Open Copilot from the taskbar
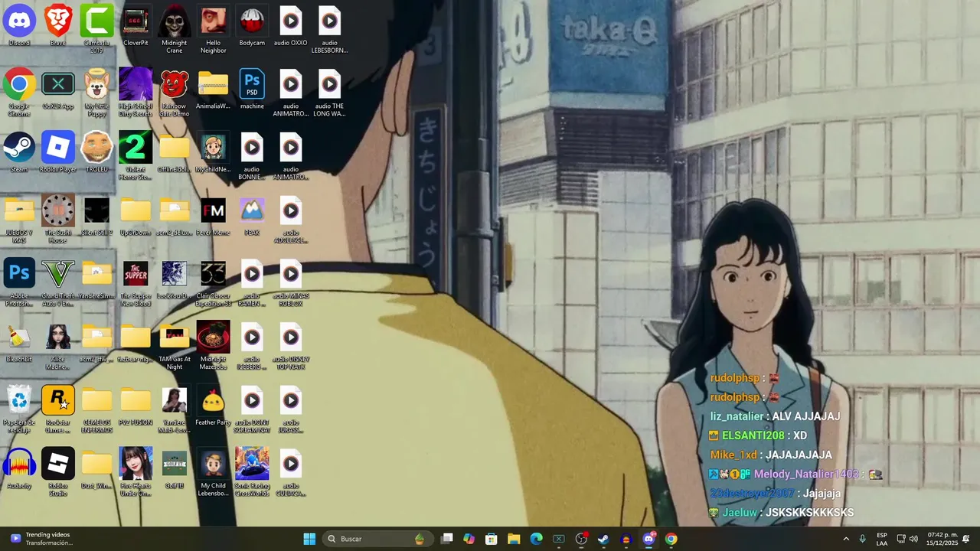The image size is (980, 551). (x=469, y=539)
